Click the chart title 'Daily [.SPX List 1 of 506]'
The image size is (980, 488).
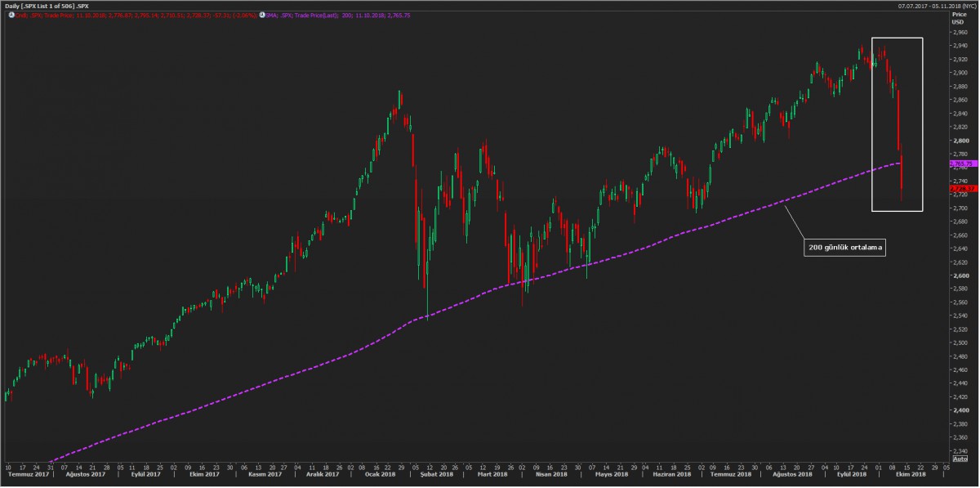click(41, 6)
